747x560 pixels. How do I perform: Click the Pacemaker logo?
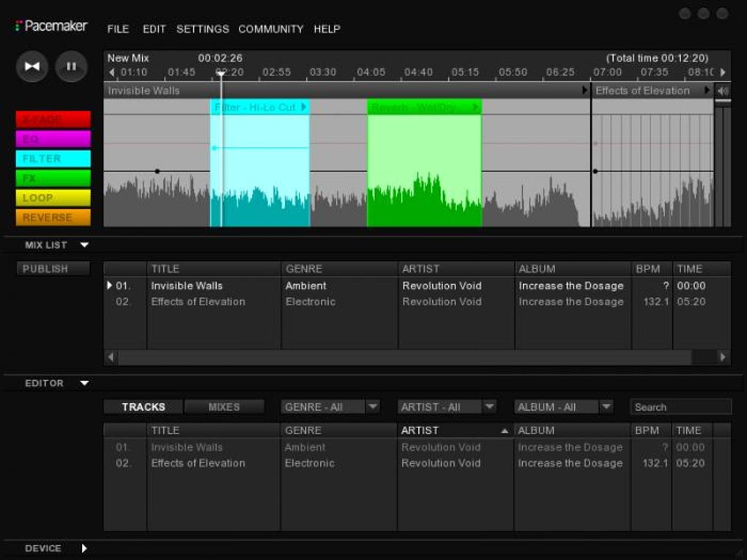51,26
